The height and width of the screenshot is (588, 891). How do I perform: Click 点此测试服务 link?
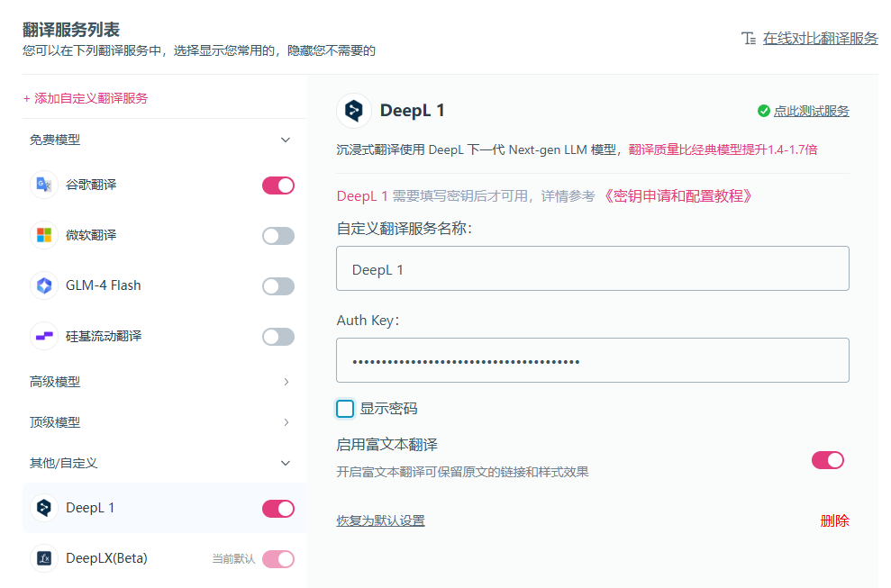click(812, 111)
